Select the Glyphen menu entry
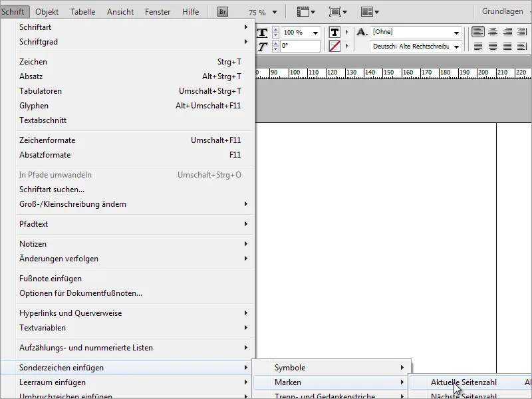 coord(135,106)
